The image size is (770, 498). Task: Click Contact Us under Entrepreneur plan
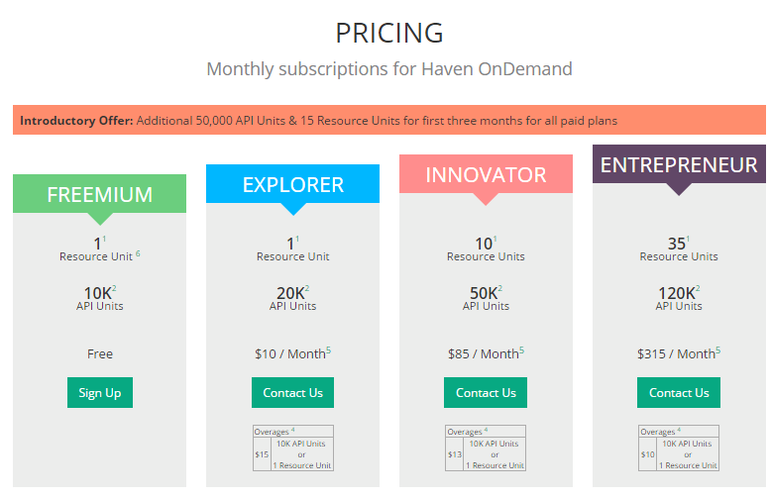679,392
